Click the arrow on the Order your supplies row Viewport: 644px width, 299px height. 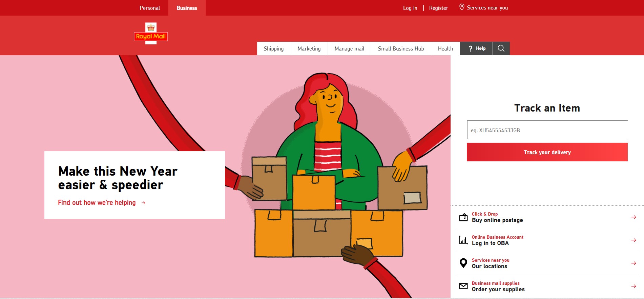click(633, 286)
